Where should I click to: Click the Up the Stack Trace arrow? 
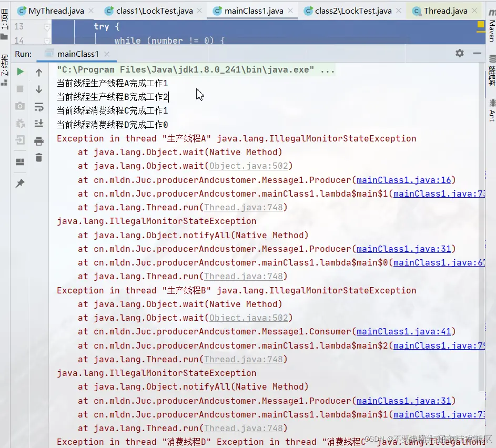click(x=39, y=73)
